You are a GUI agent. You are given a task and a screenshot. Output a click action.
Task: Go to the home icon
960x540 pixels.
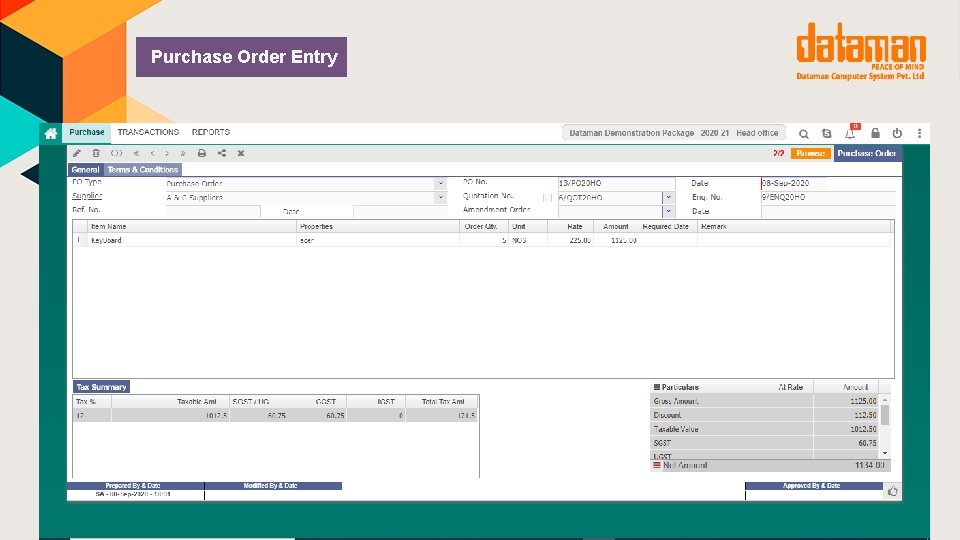click(51, 133)
